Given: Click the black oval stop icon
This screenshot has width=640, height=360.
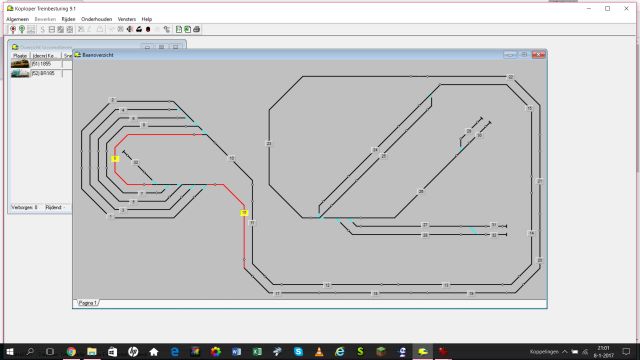Looking at the screenshot, I should (148, 29).
